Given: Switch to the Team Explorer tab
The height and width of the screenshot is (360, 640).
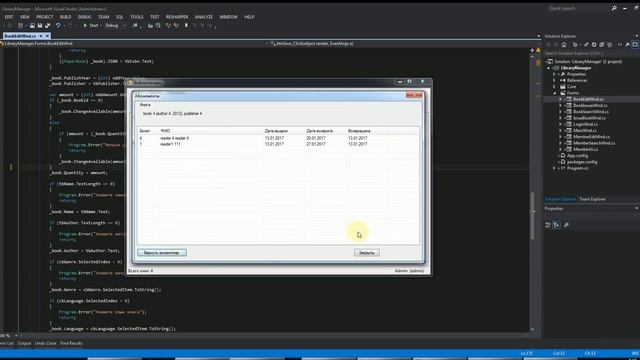Looking at the screenshot, I should pos(592,199).
